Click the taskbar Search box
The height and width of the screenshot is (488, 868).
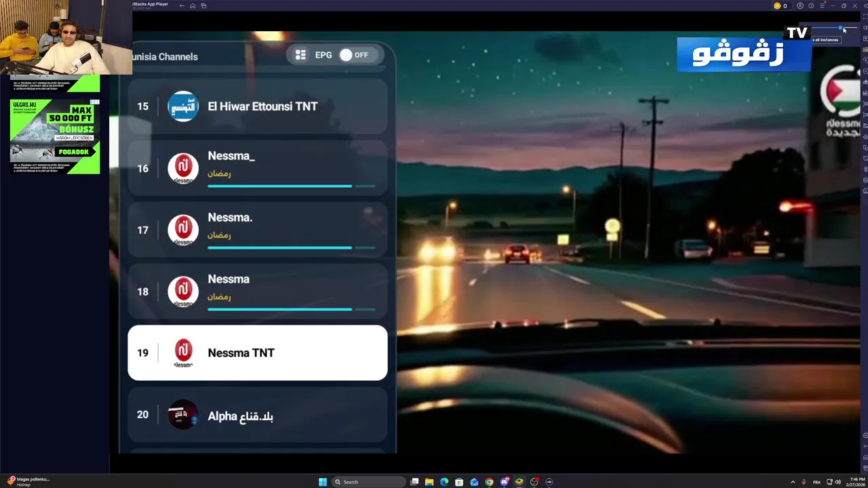pos(368,482)
